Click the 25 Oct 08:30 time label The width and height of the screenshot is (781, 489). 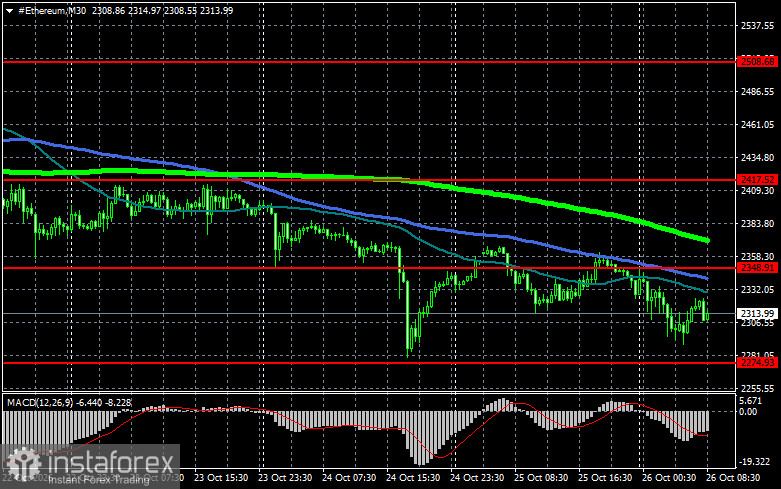pyautogui.click(x=541, y=478)
